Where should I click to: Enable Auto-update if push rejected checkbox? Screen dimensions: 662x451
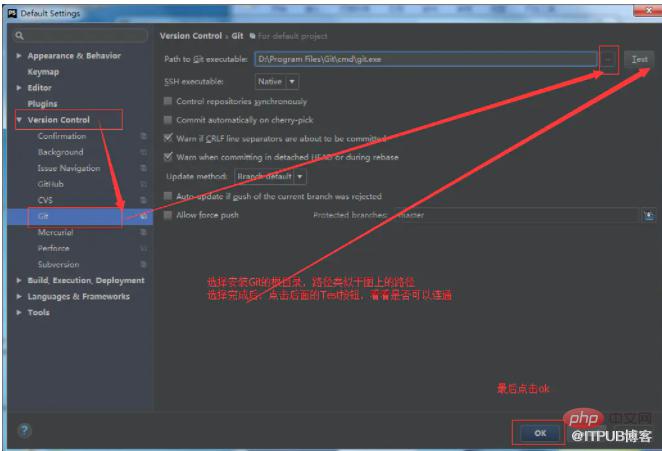pos(168,196)
